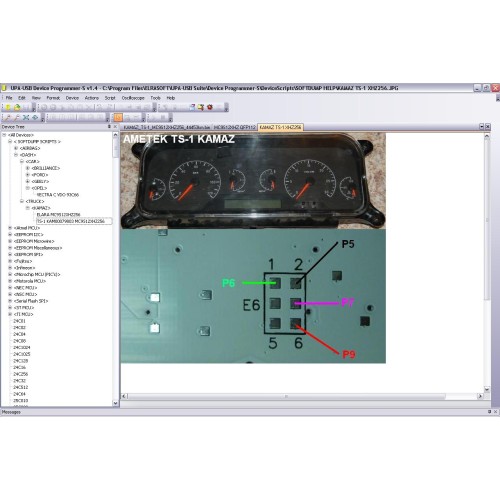The height and width of the screenshot is (500, 500).
Task: Click the red bug icon in toolbar
Action: [x=210, y=107]
